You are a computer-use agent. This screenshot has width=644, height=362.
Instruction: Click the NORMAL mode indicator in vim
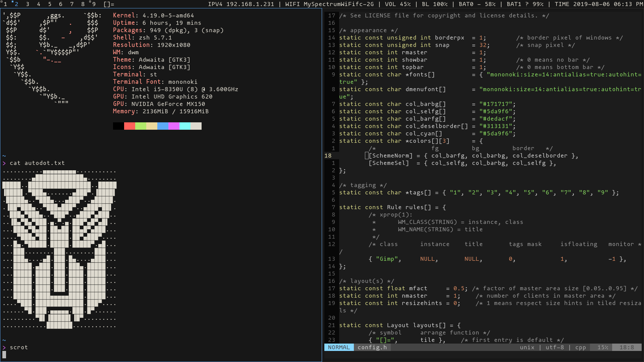click(x=339, y=347)
